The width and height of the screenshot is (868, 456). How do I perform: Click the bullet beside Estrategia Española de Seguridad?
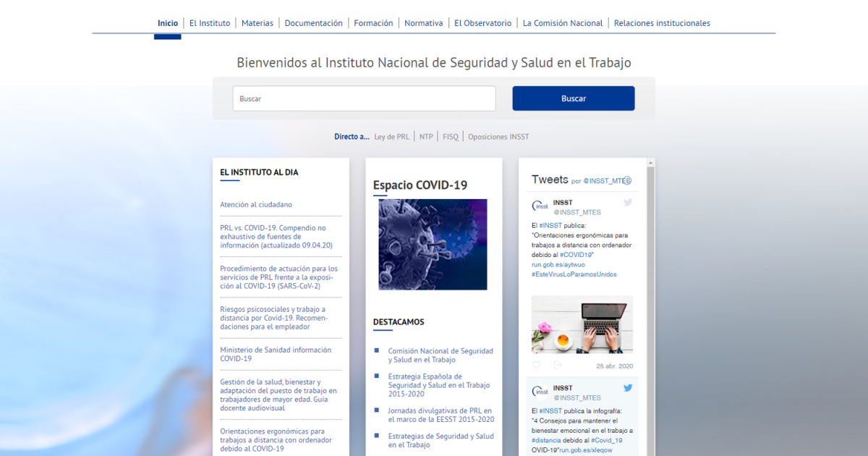(376, 376)
